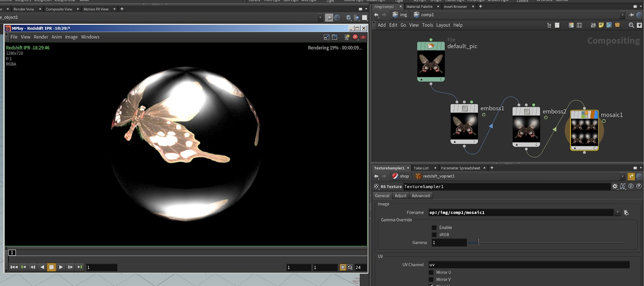Open the parameter pane options menu arrow
The image size is (644, 286).
click(641, 168)
